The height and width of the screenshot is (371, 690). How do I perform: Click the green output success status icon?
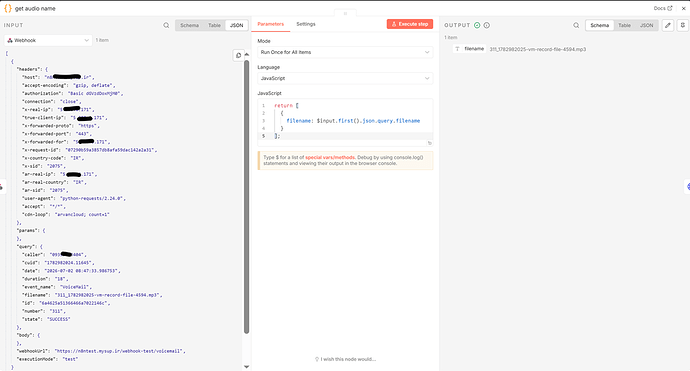coord(477,26)
